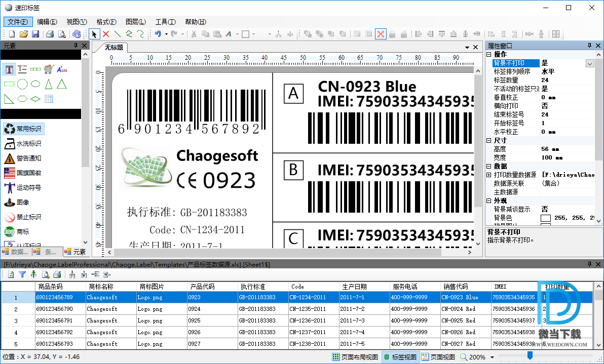Select the multi-line text element

click(22, 69)
